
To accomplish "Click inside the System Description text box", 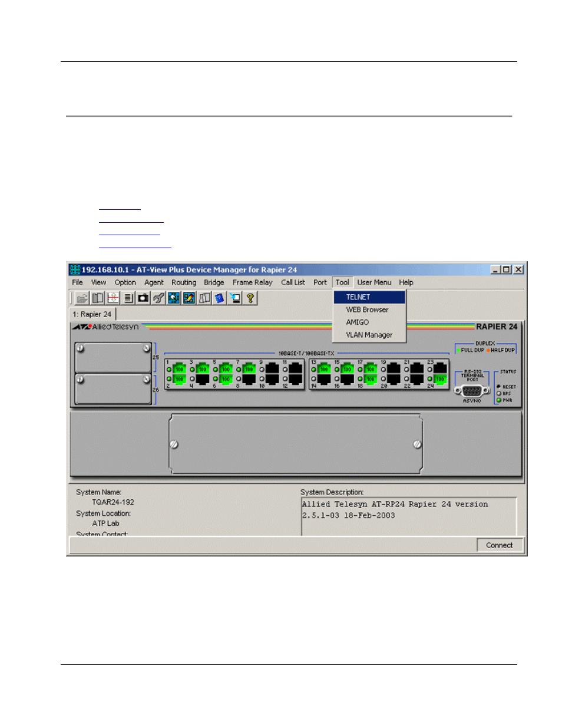I will pyautogui.click(x=409, y=517).
